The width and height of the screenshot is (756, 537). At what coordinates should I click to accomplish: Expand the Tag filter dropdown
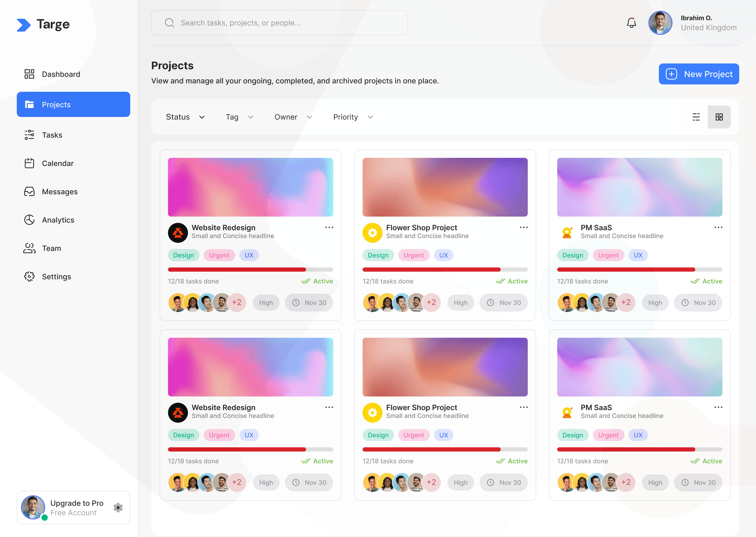click(x=239, y=117)
